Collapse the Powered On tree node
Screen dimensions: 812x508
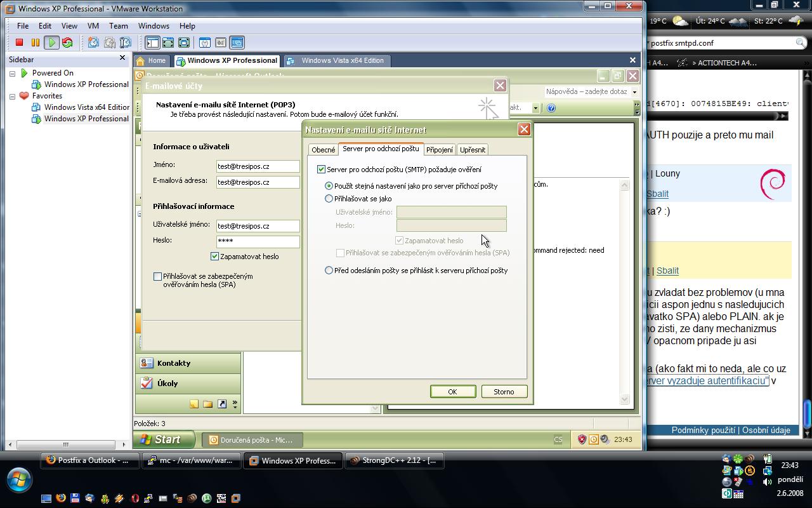[12, 73]
